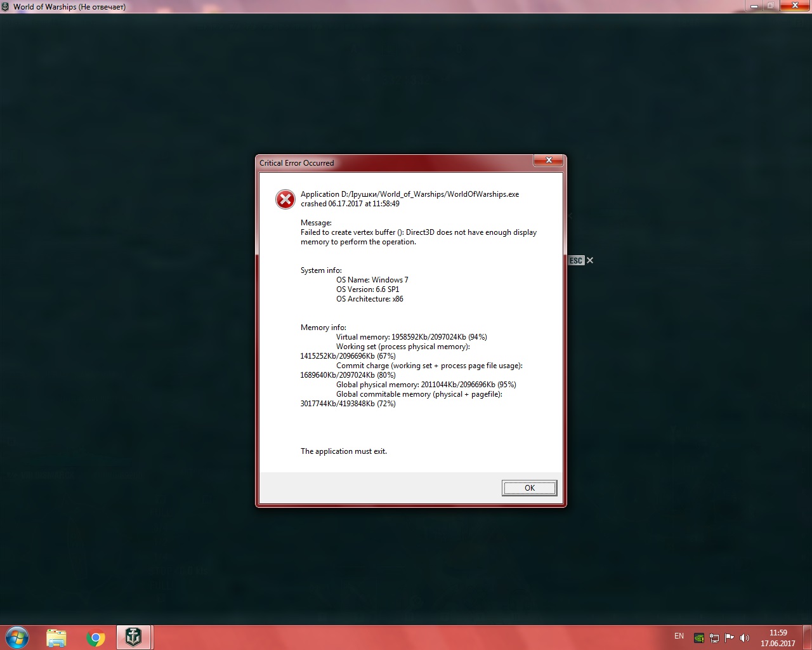Click the World of Warships title bar icon
Screen dimensions: 812x650
(x=6, y=7)
